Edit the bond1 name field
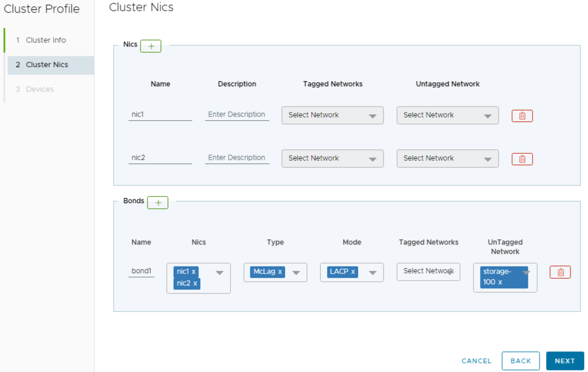588x372 pixels. pos(141,271)
